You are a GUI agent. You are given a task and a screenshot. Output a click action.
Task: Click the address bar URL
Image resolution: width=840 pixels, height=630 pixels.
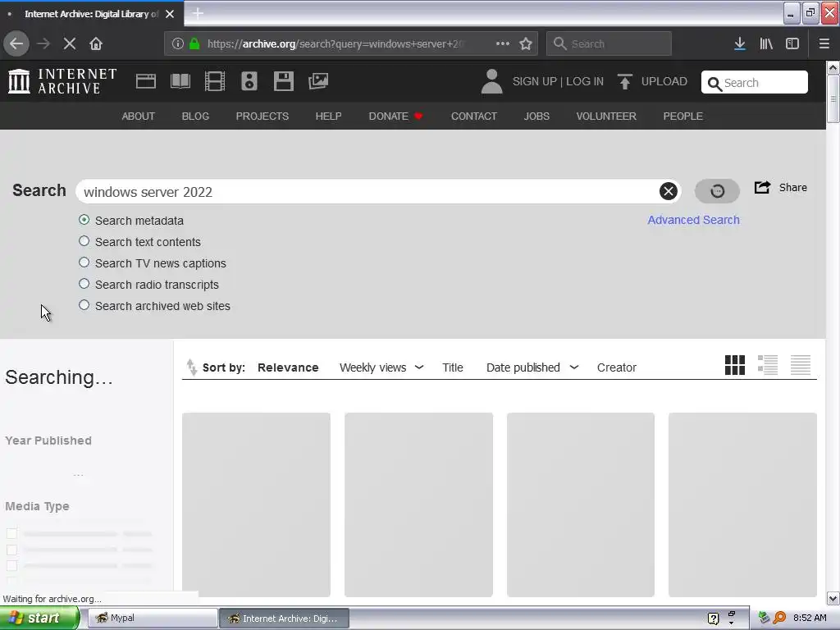(336, 43)
